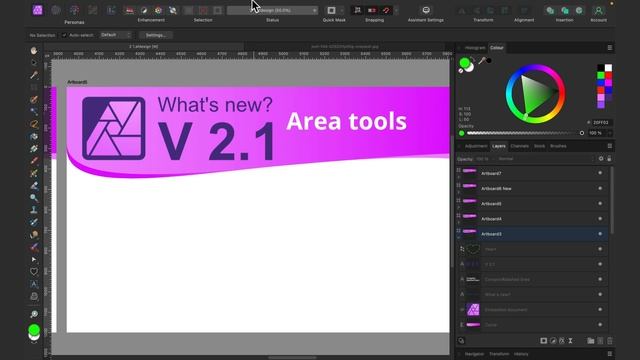The width and height of the screenshot is (640, 360).
Task: Switch to the Liquify persona
Action: coord(56,10)
